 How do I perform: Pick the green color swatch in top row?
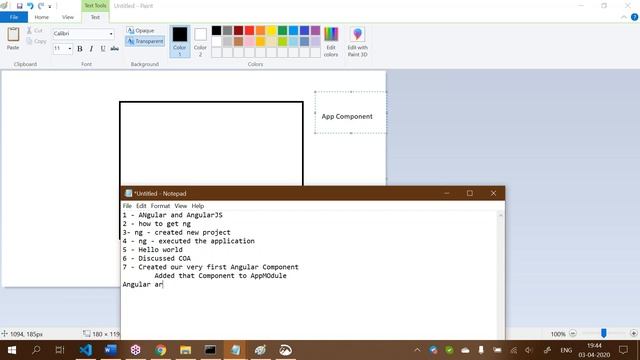(282, 30)
